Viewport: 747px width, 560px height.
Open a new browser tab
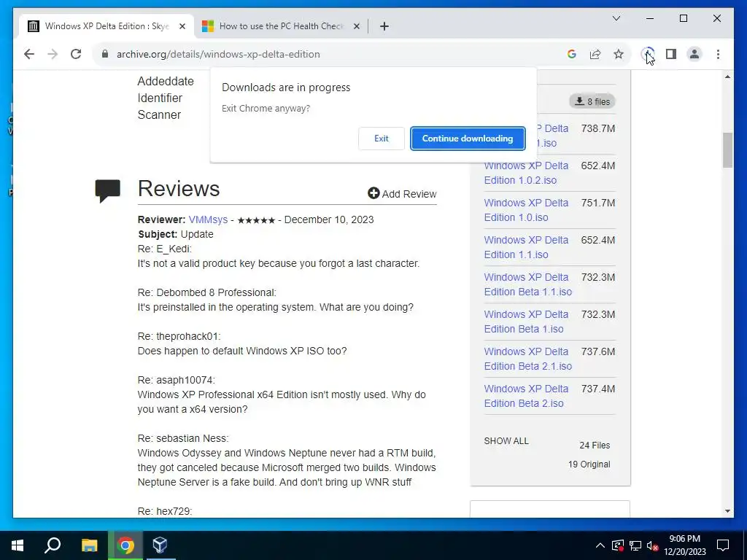tap(384, 26)
